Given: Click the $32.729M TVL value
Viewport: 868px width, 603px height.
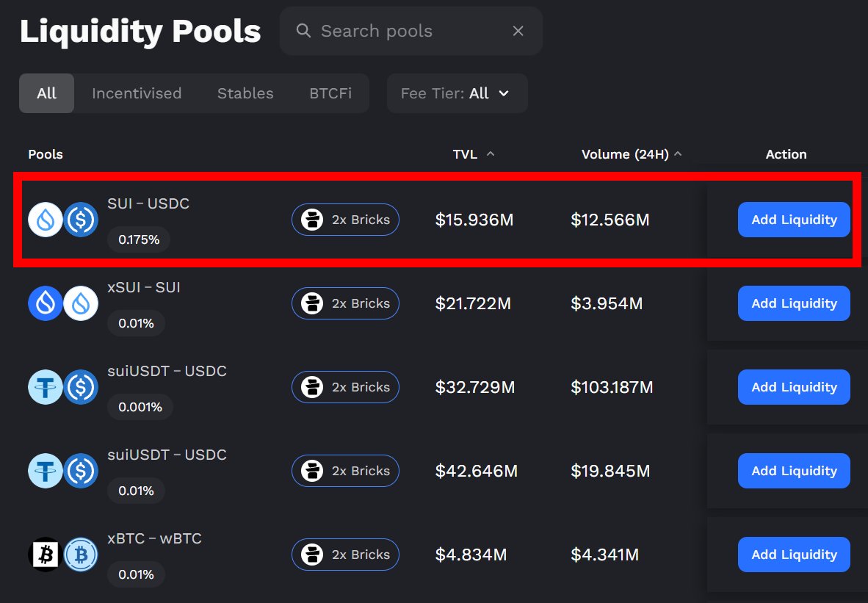Looking at the screenshot, I should click(x=475, y=387).
